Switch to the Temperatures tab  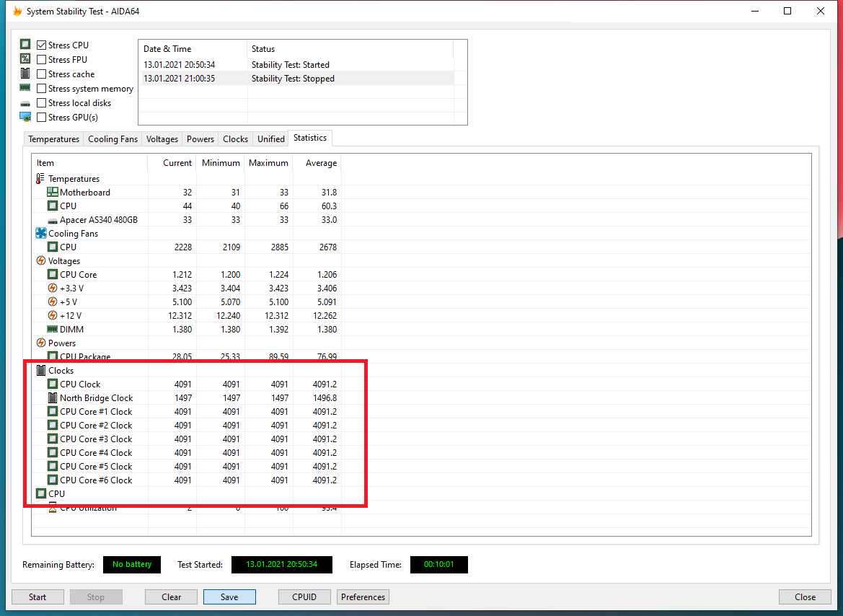53,139
